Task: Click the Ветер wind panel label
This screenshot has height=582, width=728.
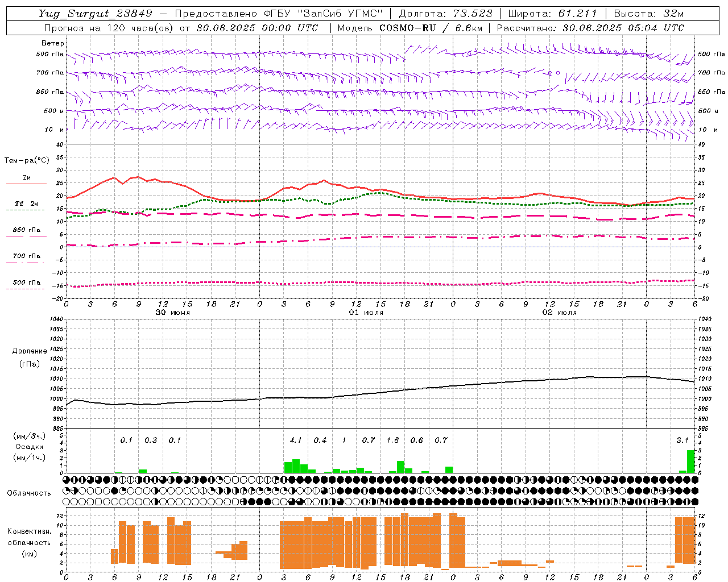Action: (x=53, y=43)
